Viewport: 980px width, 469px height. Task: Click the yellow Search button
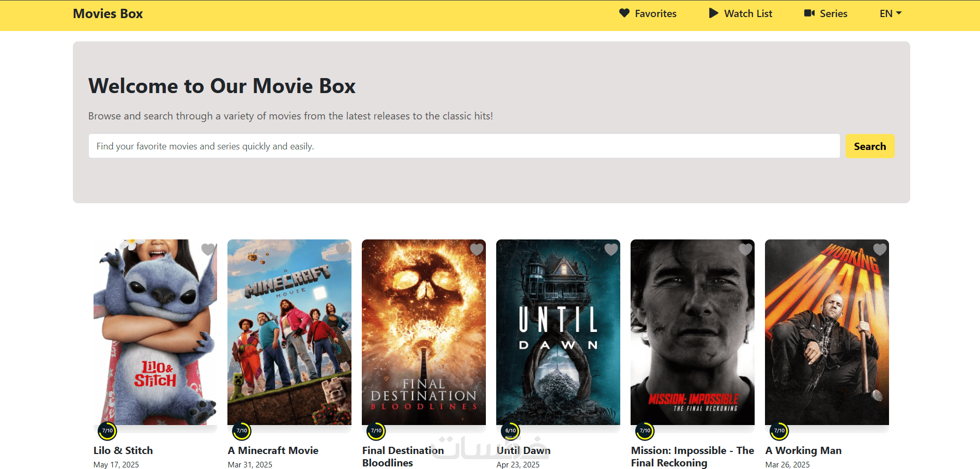(x=870, y=146)
